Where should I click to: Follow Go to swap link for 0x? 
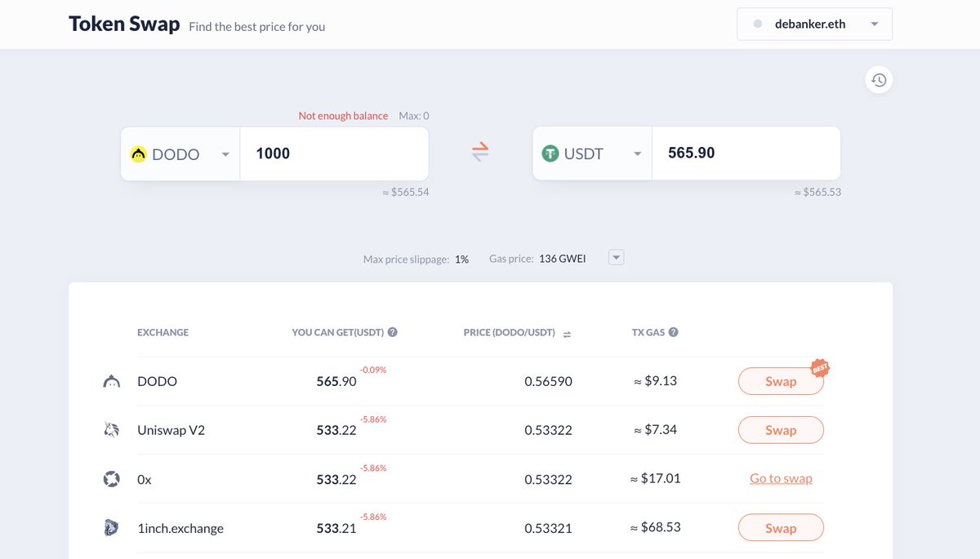tap(781, 479)
